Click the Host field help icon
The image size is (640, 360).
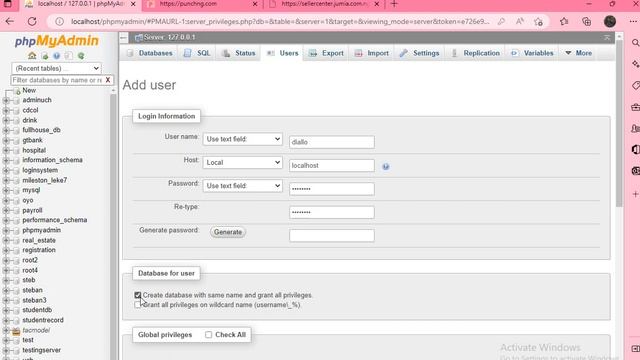pyautogui.click(x=385, y=167)
